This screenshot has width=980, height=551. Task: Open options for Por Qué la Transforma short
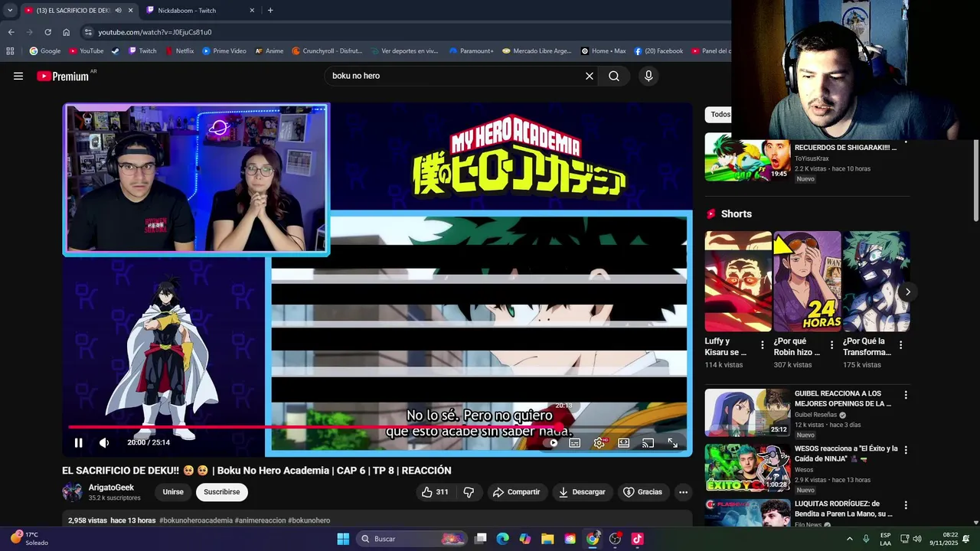pyautogui.click(x=900, y=345)
